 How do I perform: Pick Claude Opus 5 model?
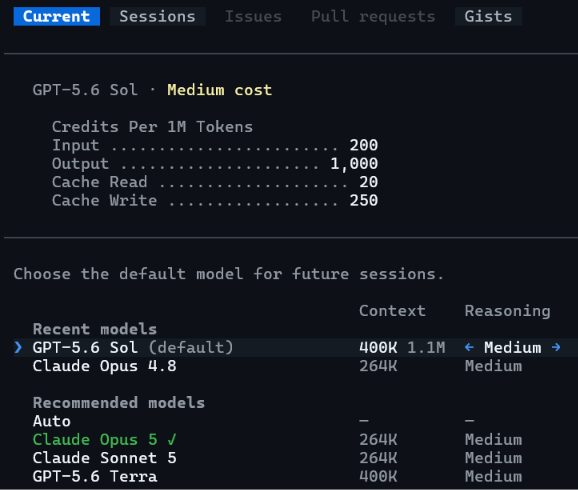296,439
